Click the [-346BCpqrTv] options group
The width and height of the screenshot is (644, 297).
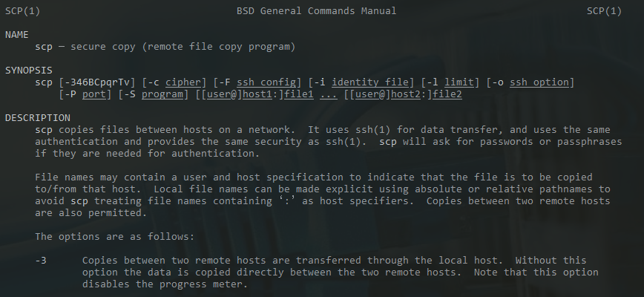click(x=97, y=82)
